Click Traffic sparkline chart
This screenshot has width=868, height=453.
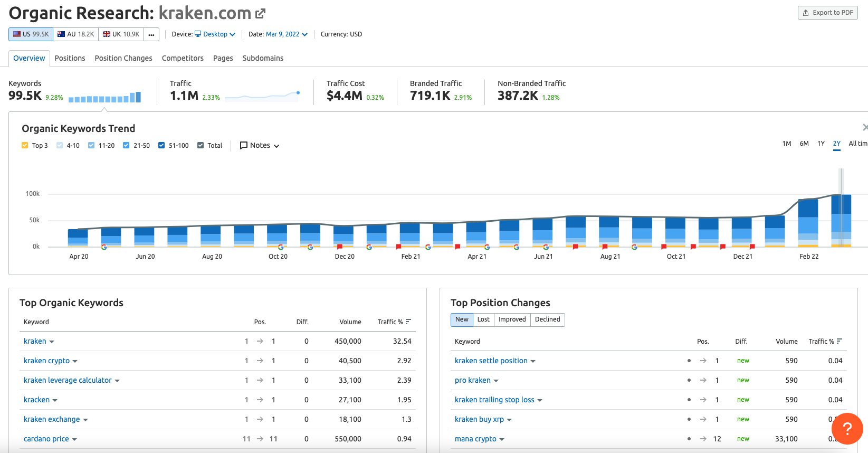(x=262, y=96)
